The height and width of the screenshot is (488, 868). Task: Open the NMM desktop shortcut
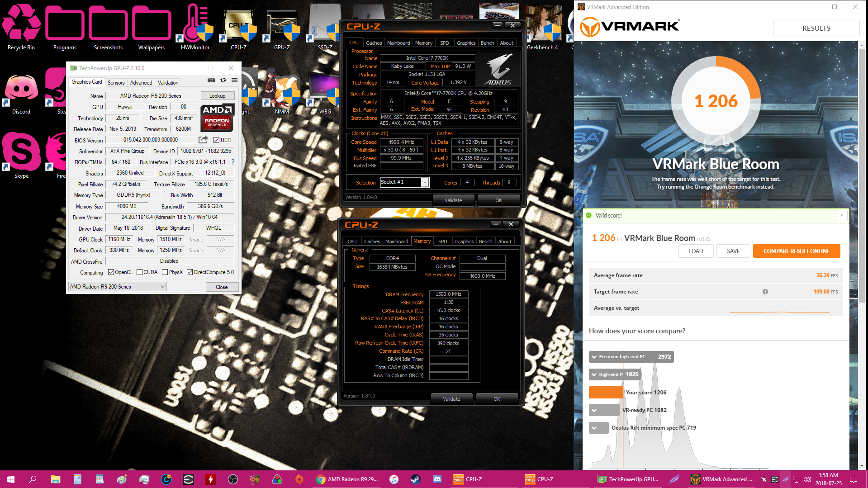[x=282, y=93]
